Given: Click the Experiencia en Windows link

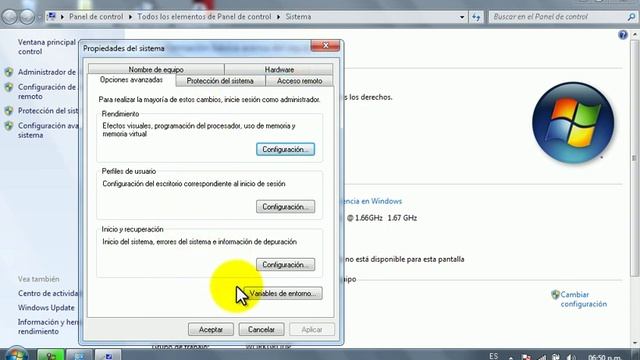Looking at the screenshot, I should click(x=372, y=201).
